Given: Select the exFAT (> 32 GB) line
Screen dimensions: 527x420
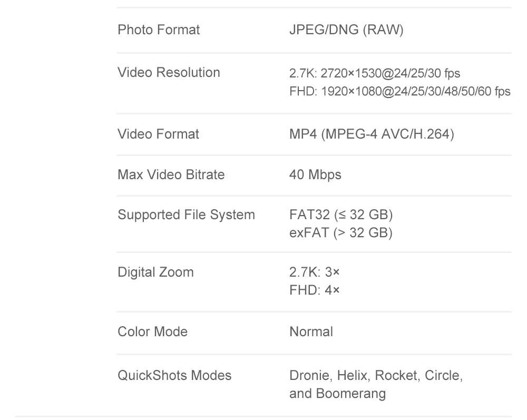Looking at the screenshot, I should [340, 232].
